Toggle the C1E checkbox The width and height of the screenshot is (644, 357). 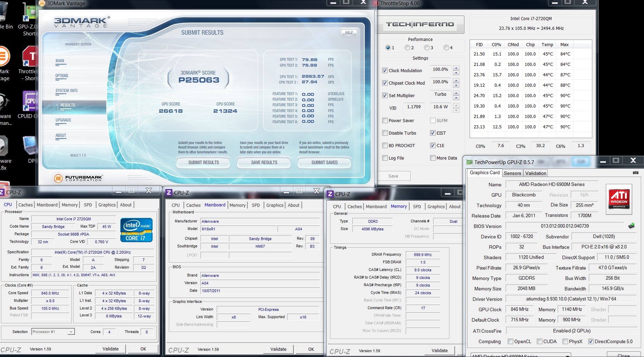(433, 145)
